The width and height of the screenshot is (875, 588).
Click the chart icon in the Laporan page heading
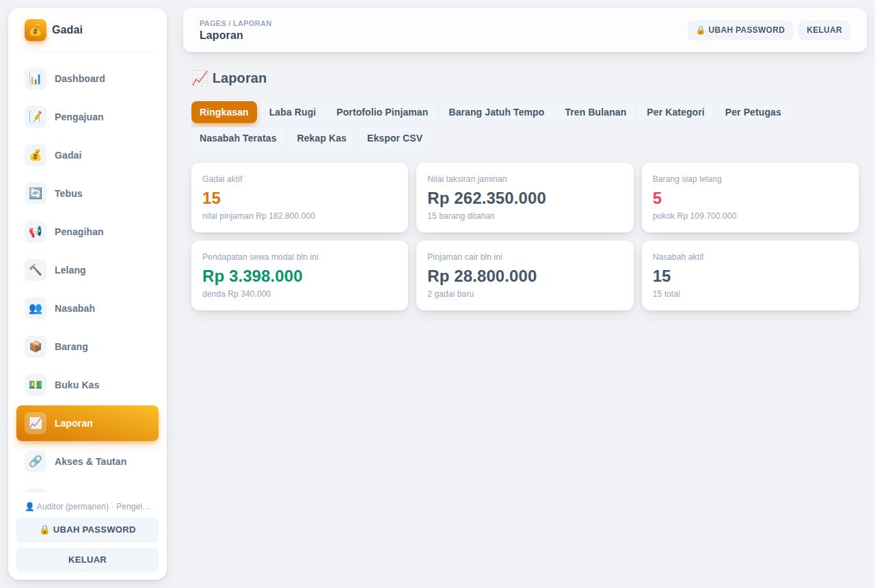(200, 78)
